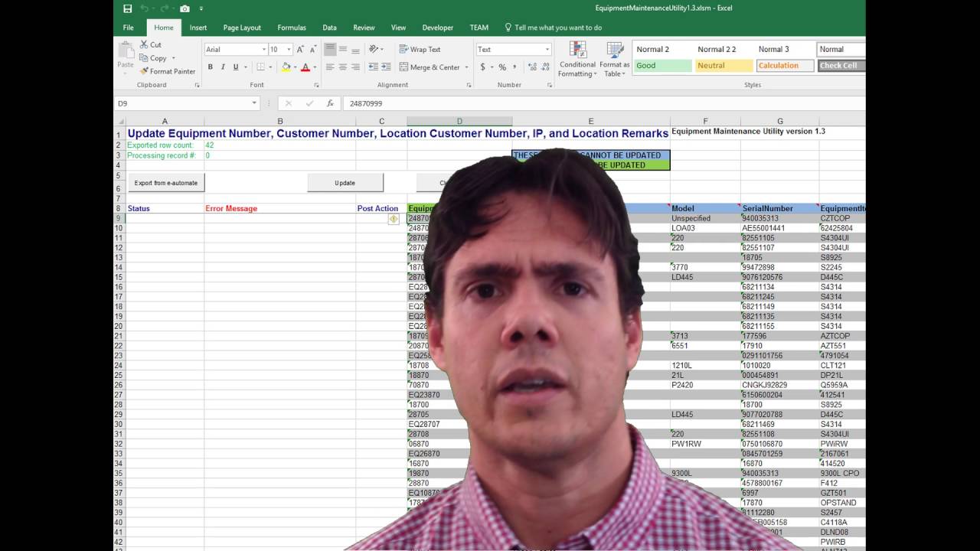Open the File tab
The image size is (980, 551).
coord(129,28)
